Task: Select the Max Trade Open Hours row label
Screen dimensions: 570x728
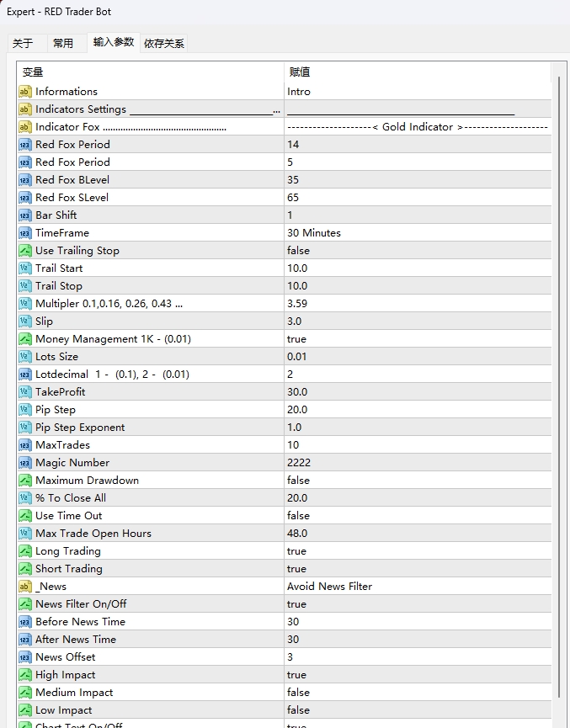Action: coord(93,534)
